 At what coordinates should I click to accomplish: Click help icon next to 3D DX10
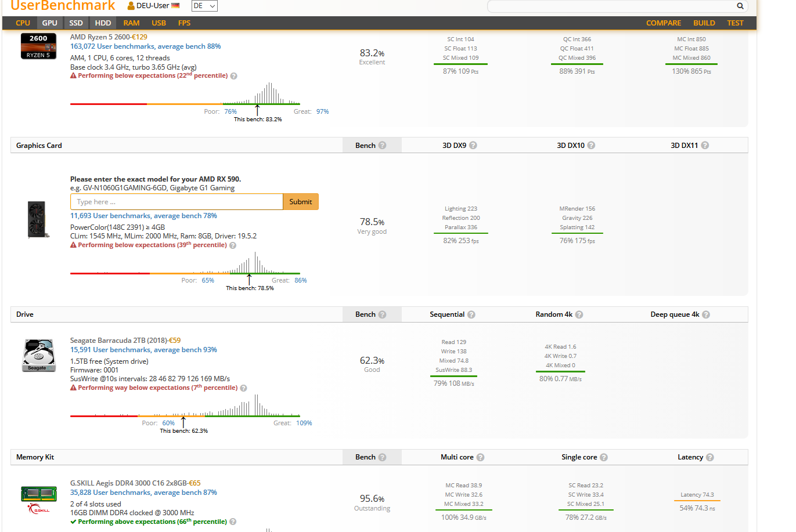591,146
